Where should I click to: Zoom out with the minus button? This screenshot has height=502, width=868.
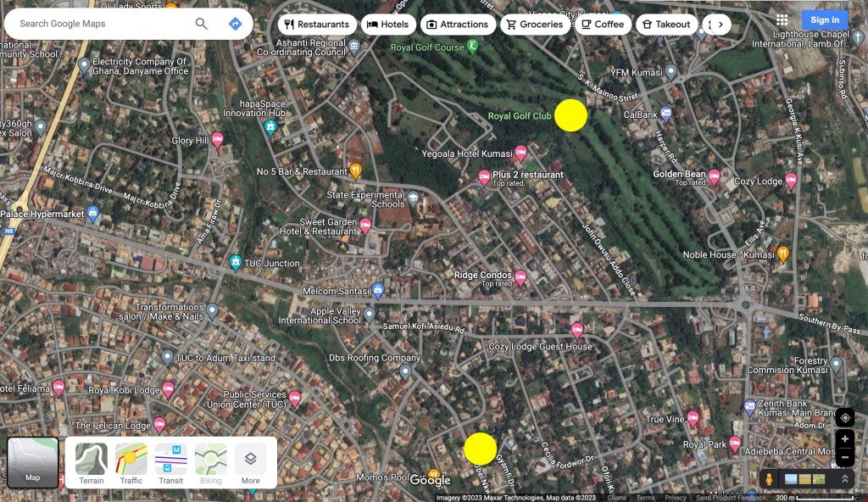[x=844, y=458]
